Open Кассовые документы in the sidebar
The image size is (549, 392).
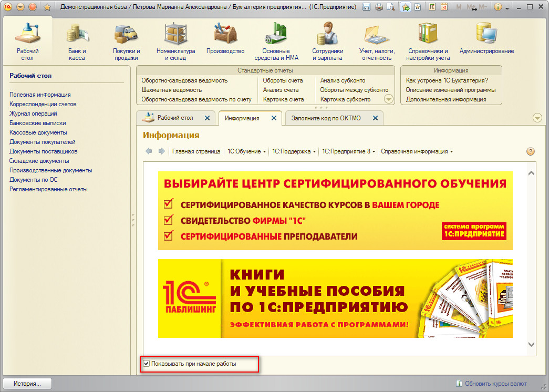38,132
